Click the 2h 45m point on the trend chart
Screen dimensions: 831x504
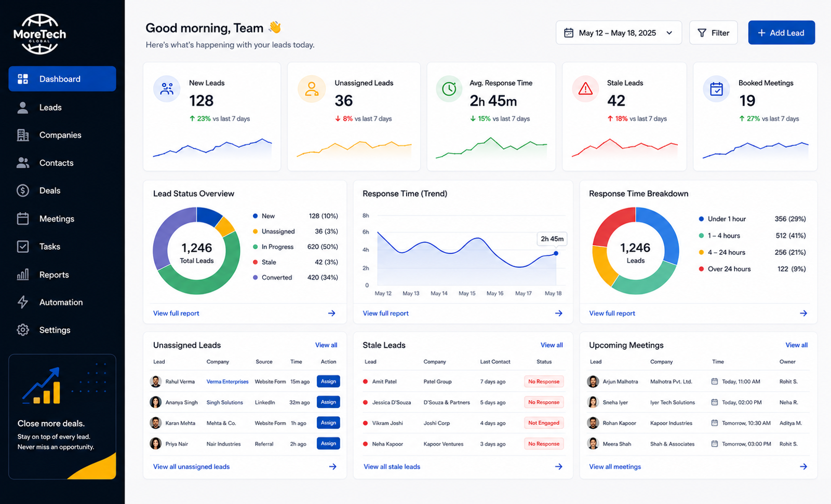[556, 253]
